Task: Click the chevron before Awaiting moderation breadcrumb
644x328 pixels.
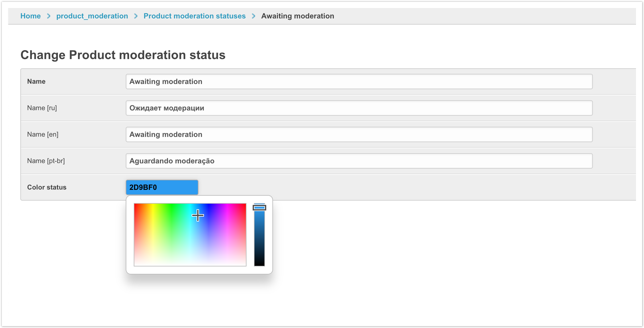Action: (254, 16)
